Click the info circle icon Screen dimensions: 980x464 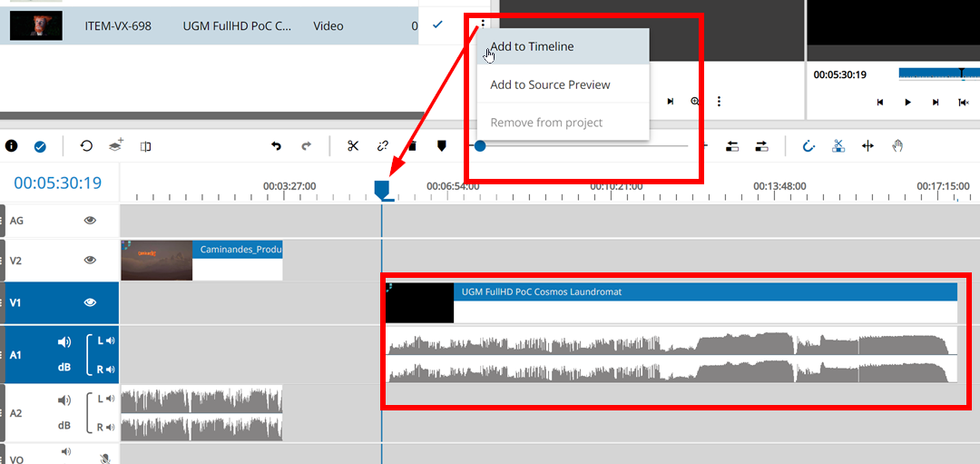coord(12,145)
